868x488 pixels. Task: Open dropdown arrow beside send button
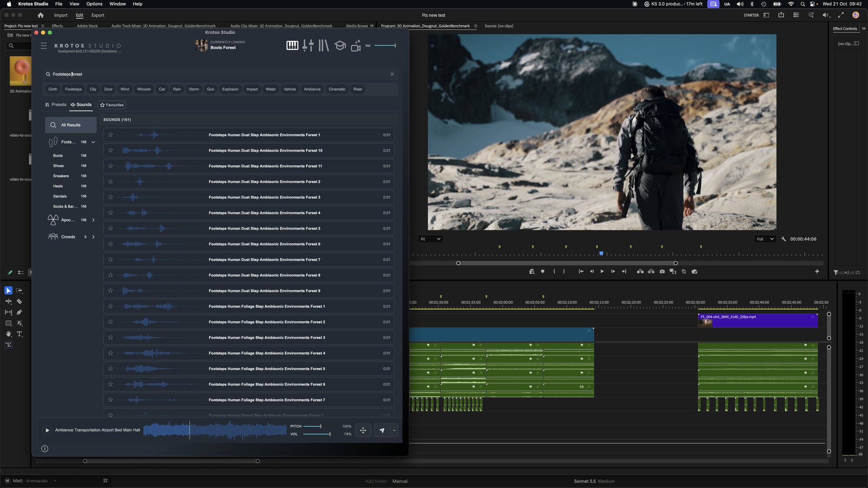point(394,430)
